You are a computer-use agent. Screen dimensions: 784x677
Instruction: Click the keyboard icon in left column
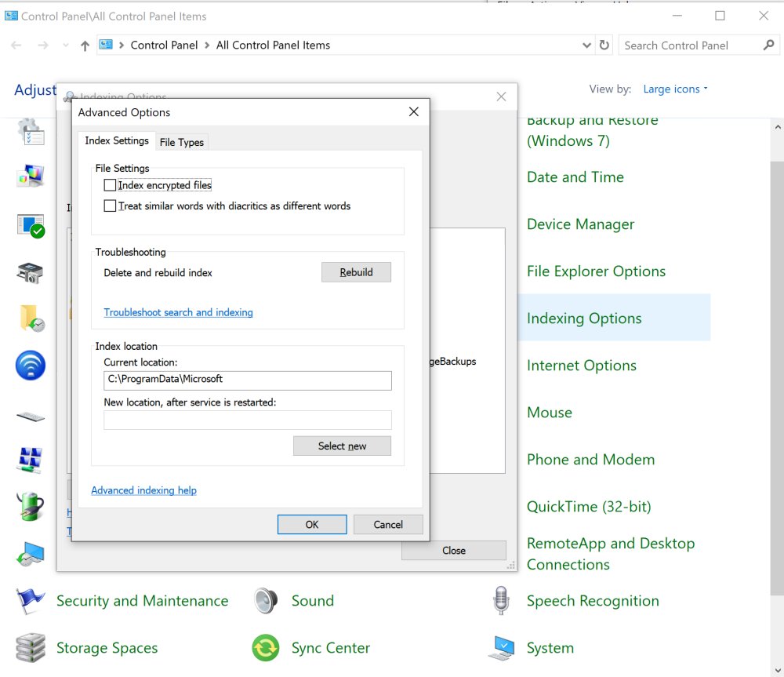pyautogui.click(x=30, y=417)
